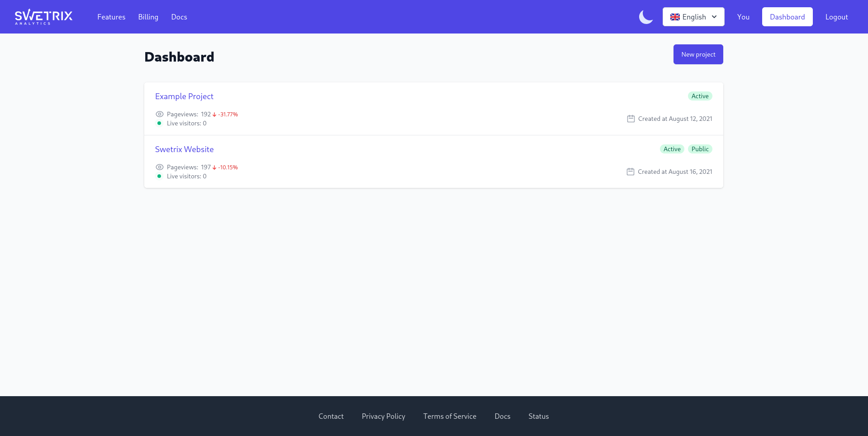
Task: Expand language selector chevron arrow
Action: coord(714,17)
